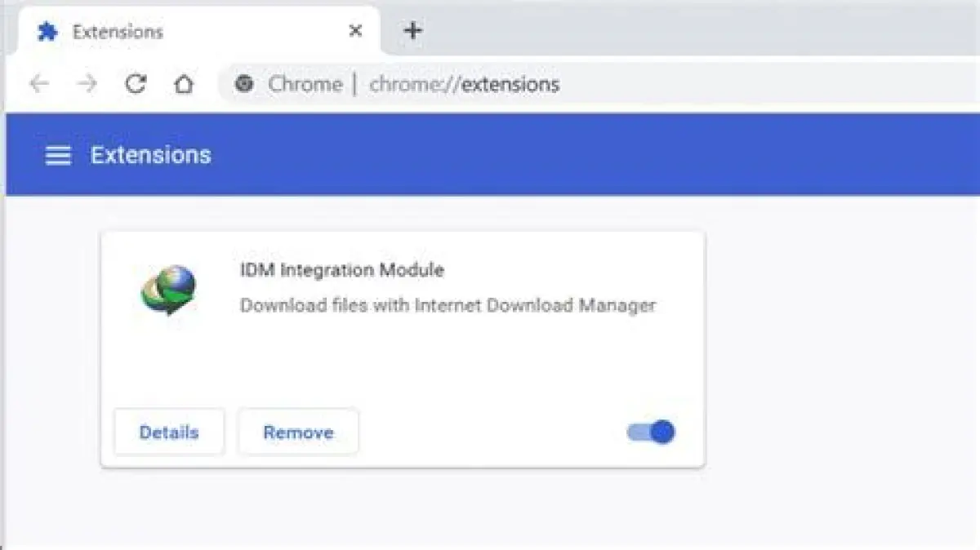
Task: Click the puzzle piece favicon on tab
Action: point(48,32)
